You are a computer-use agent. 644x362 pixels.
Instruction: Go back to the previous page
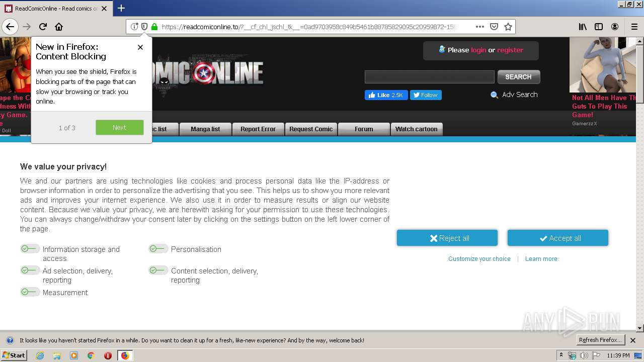click(10, 27)
